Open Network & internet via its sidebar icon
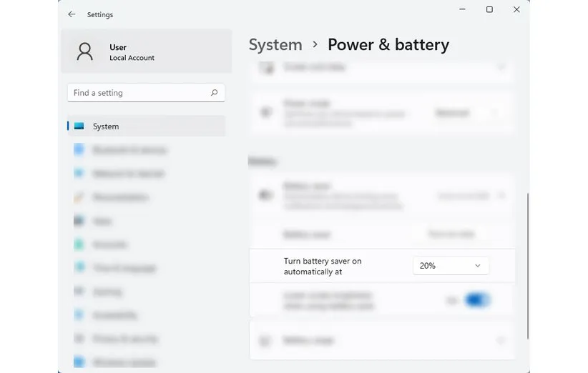This screenshot has width=588, height=373. (79, 174)
